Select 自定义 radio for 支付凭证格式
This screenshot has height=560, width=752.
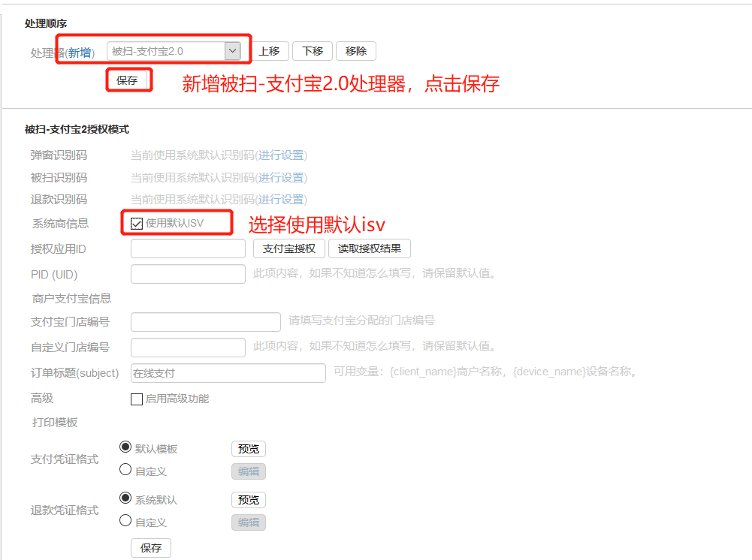pyautogui.click(x=125, y=469)
